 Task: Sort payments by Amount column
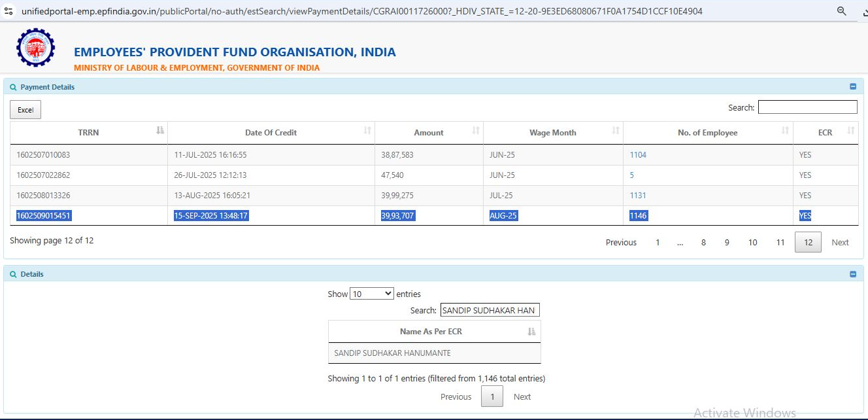[x=429, y=132]
